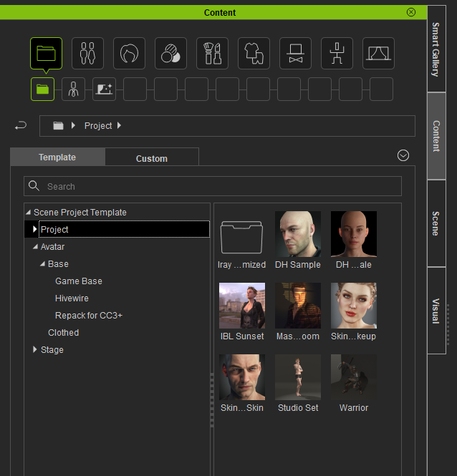Expand the Stage tree node

pyautogui.click(x=34, y=349)
